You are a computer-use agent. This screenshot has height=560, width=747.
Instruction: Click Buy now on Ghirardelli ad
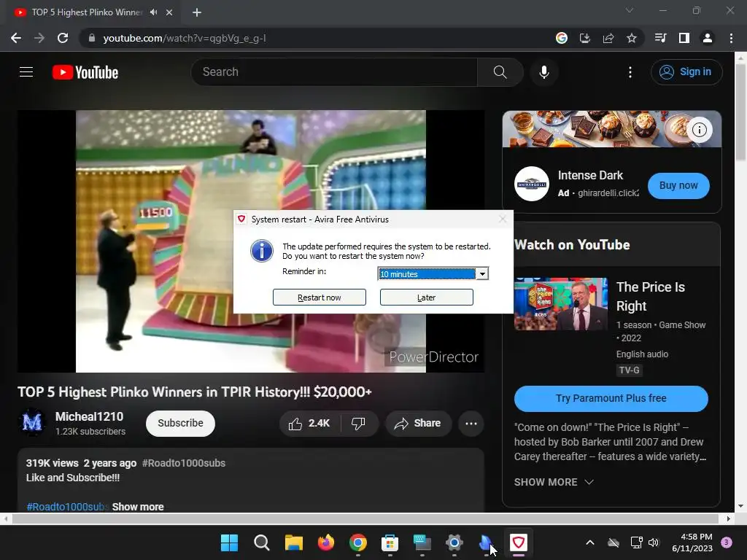[678, 186]
